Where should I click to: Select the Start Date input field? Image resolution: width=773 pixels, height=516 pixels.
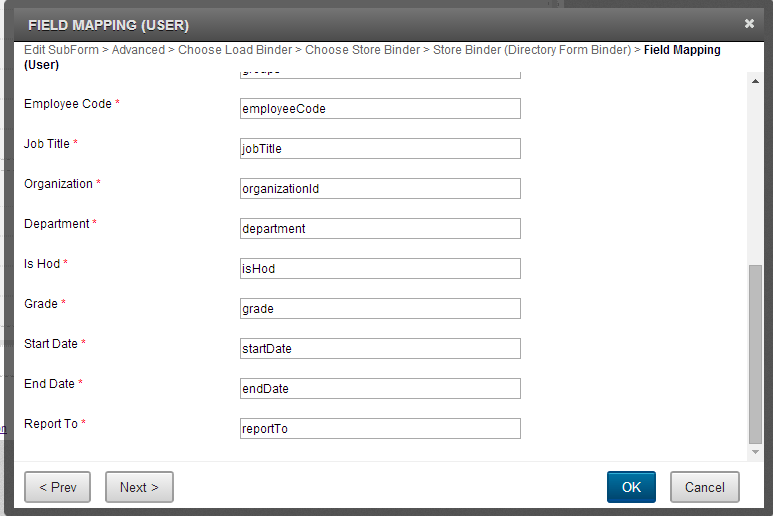[x=380, y=349]
